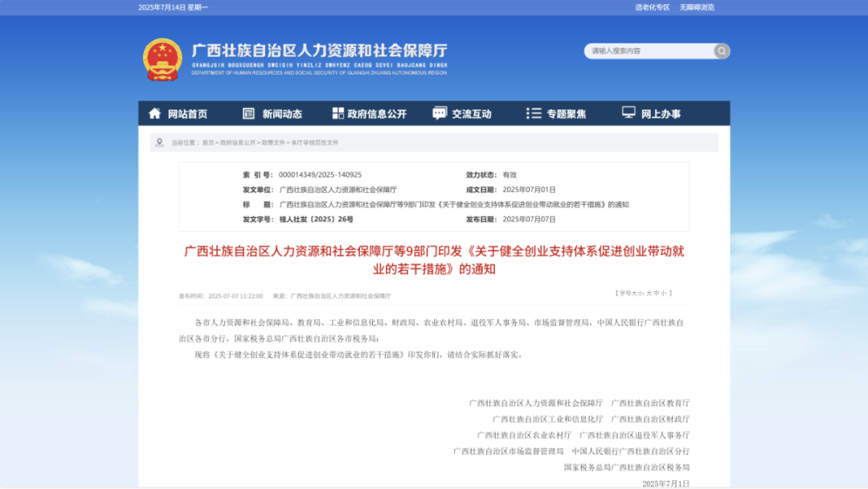Click 首页 in the breadcrumb trail
This screenshot has height=489, width=868.
coord(208,143)
